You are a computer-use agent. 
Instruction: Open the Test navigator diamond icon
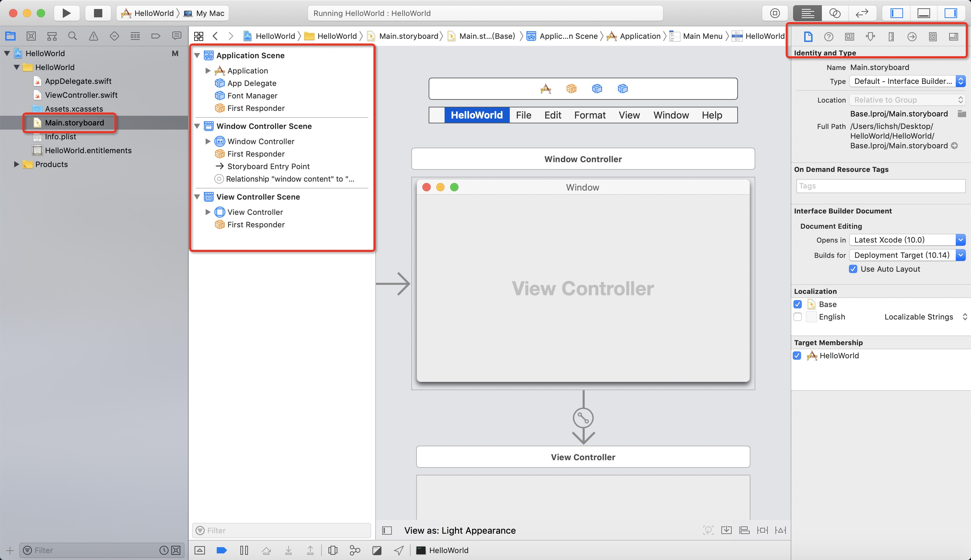coord(114,36)
